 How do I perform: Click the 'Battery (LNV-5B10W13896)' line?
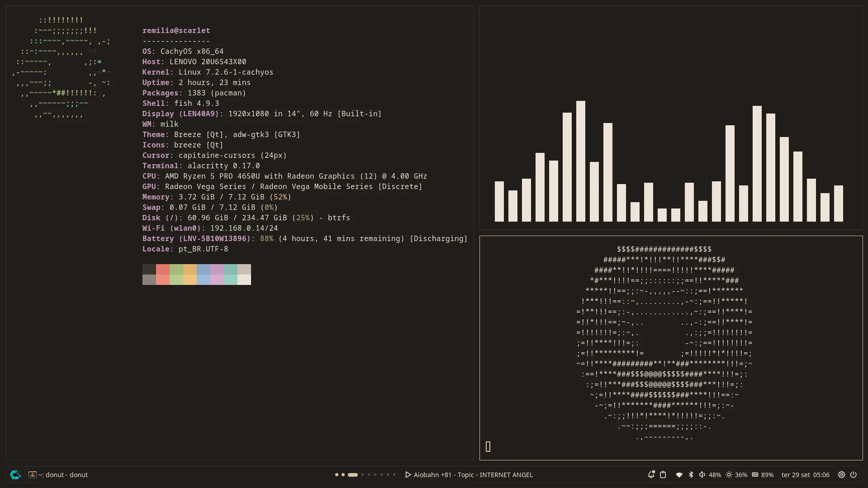coord(305,238)
